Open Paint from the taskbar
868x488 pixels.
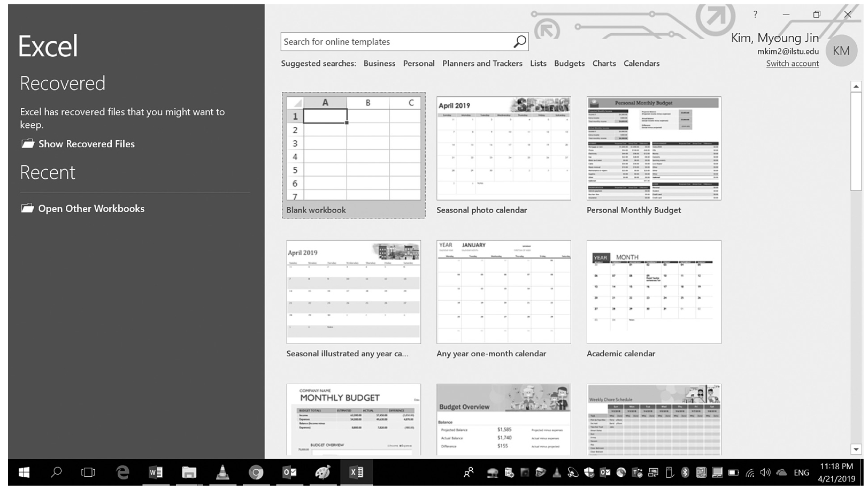322,472
